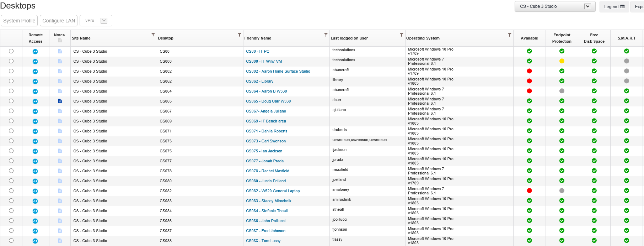Select radio button for CS000 row

click(x=11, y=61)
